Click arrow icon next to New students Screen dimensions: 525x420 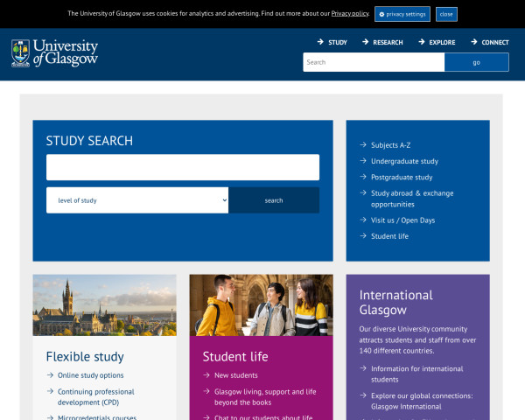click(206, 374)
